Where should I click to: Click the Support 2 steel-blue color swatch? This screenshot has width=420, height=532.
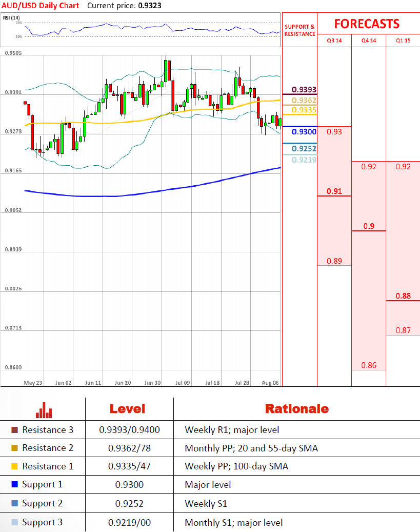tap(14, 503)
